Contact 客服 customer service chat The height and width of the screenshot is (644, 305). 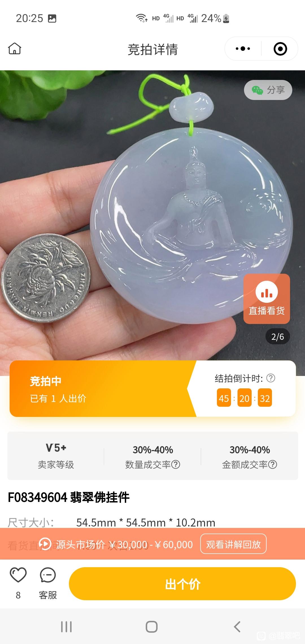[x=48, y=583]
